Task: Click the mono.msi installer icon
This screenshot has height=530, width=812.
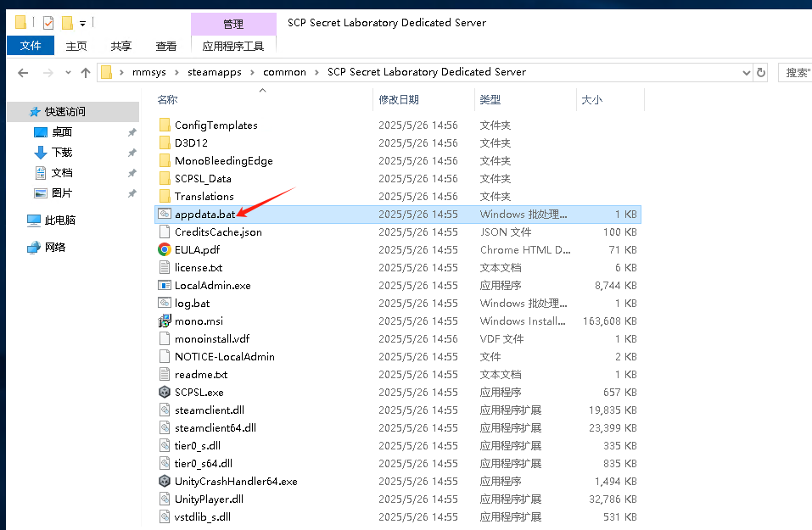Action: (165, 321)
